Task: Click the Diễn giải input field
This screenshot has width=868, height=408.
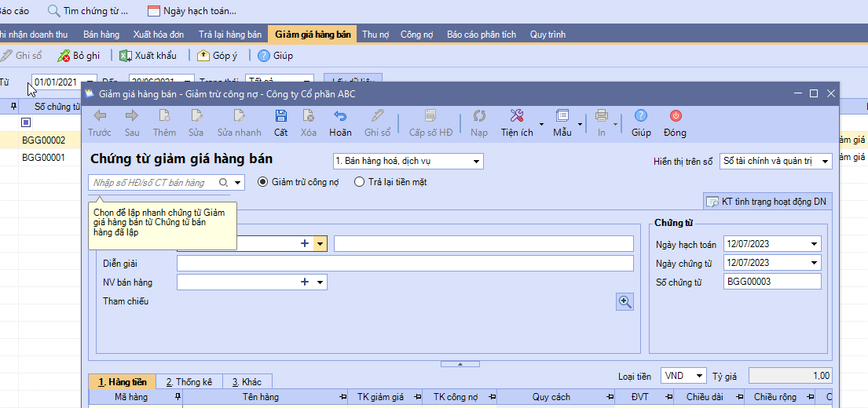Action: (405, 263)
